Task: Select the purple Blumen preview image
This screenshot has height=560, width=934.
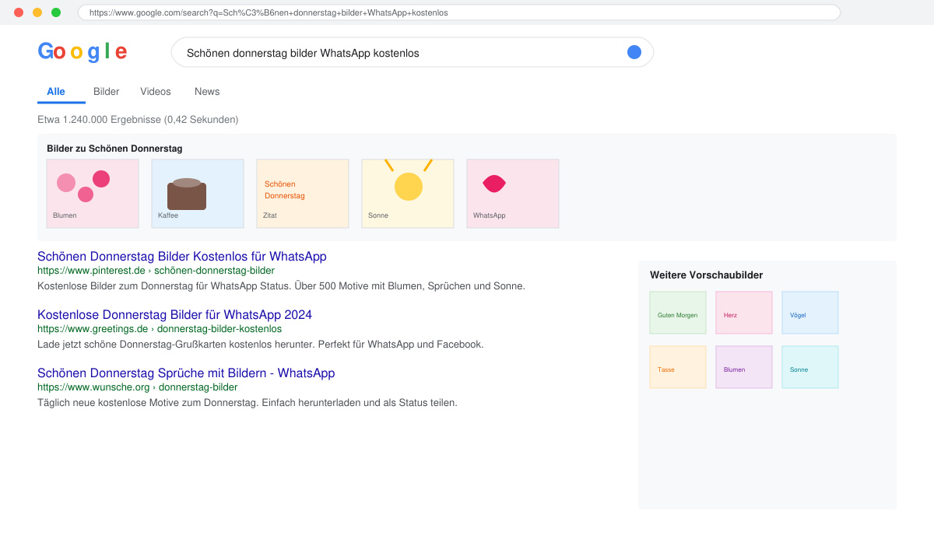Action: click(x=744, y=367)
